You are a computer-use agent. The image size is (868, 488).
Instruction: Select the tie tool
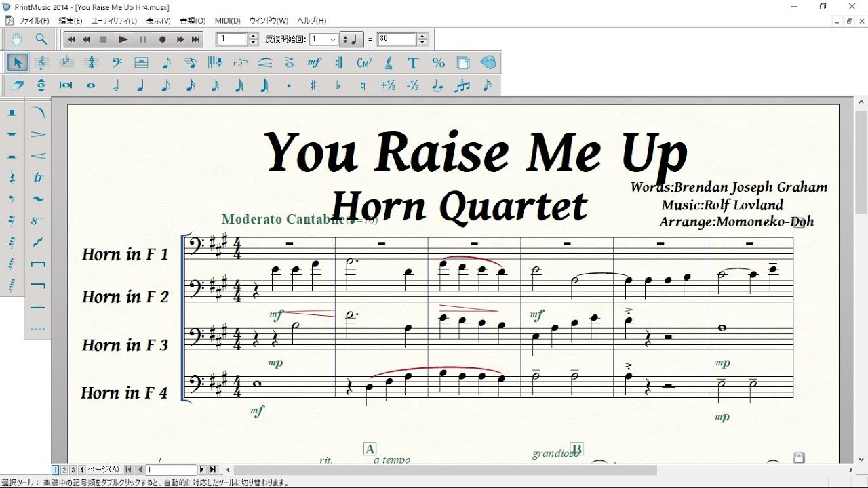(x=438, y=86)
